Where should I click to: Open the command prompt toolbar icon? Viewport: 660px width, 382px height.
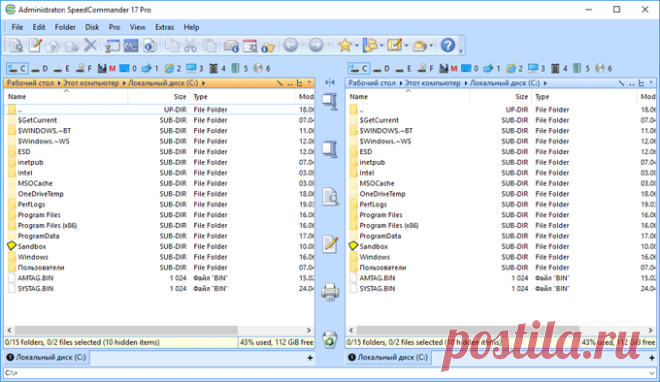click(x=131, y=45)
